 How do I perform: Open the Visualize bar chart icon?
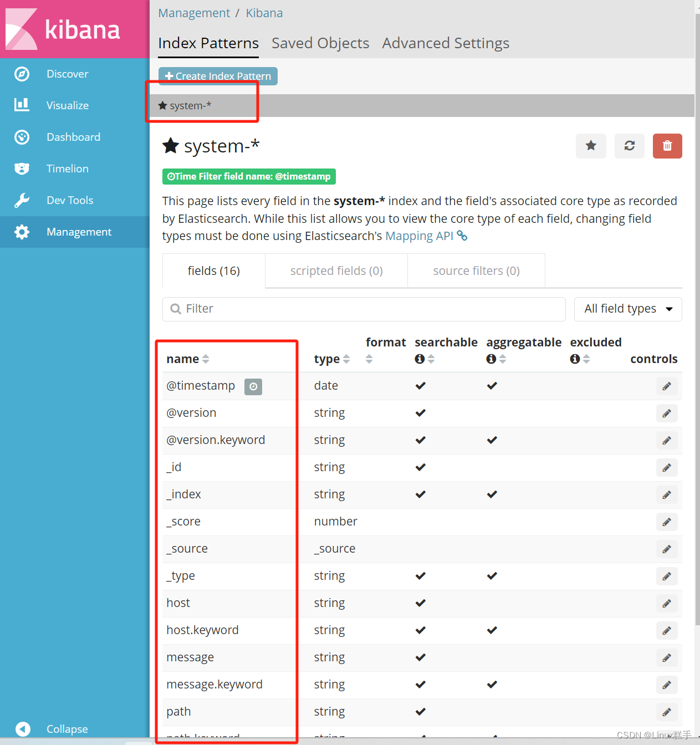pyautogui.click(x=22, y=105)
